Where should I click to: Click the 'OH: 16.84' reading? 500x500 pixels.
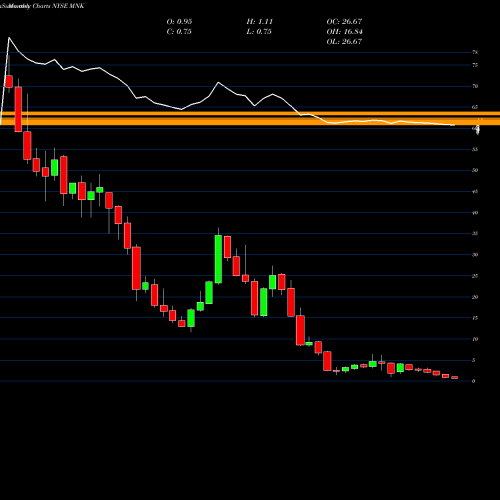click(x=345, y=31)
